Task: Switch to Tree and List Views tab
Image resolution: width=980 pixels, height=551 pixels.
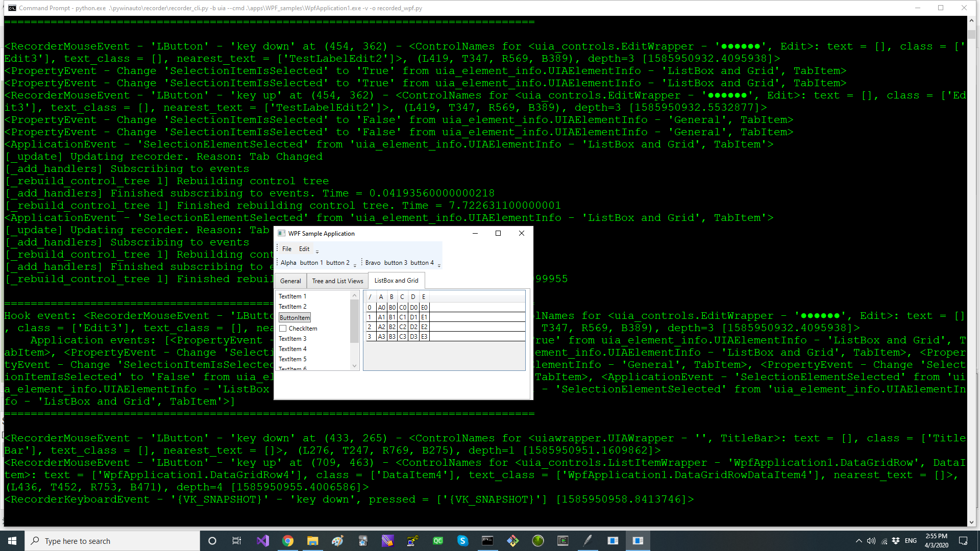Action: [x=337, y=281]
